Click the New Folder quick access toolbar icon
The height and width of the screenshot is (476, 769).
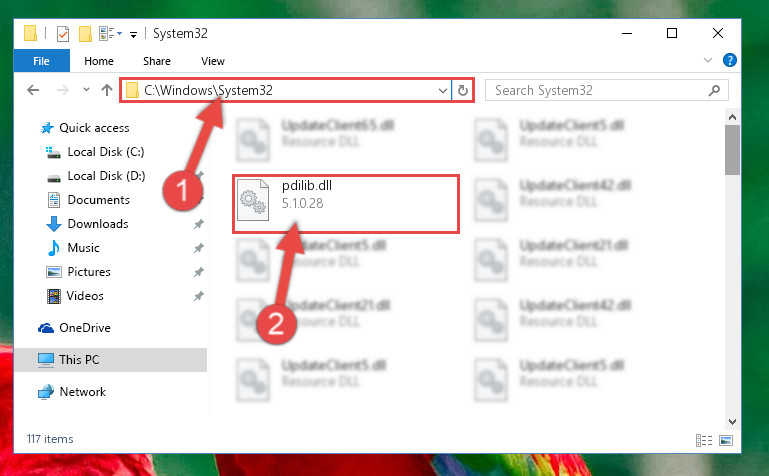(85, 33)
